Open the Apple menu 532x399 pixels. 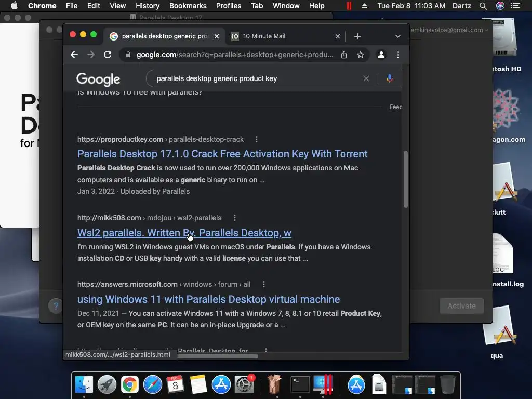(x=14, y=6)
